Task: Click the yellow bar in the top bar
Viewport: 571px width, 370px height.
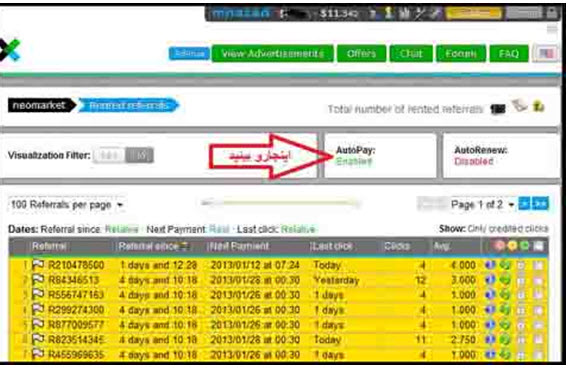Action: click(474, 13)
